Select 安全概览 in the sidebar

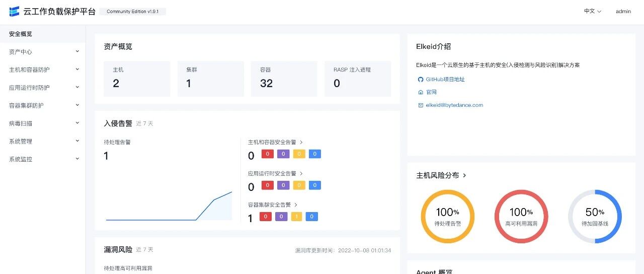(43, 34)
